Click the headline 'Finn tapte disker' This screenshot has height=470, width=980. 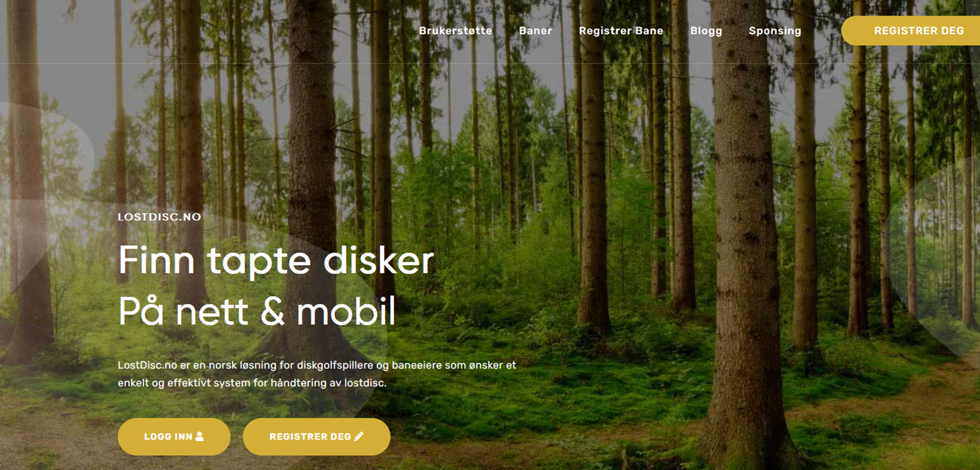[276, 260]
